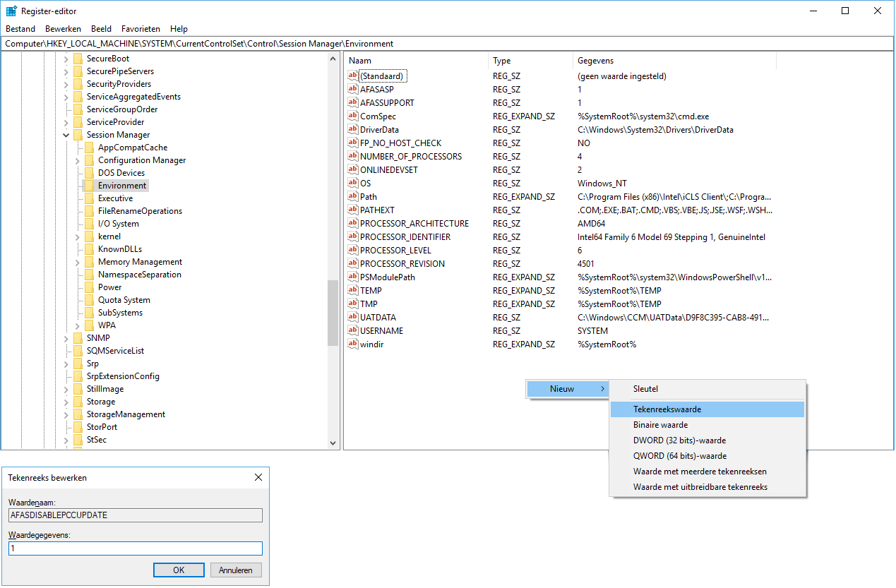
Task: Expand the Configuration Manager tree node
Action: click(77, 160)
